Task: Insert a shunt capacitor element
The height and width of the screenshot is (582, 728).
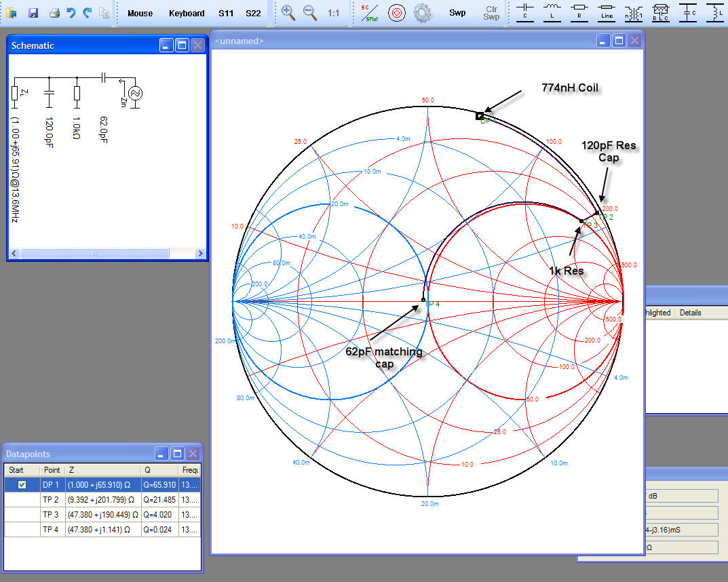Action: pyautogui.click(x=688, y=12)
